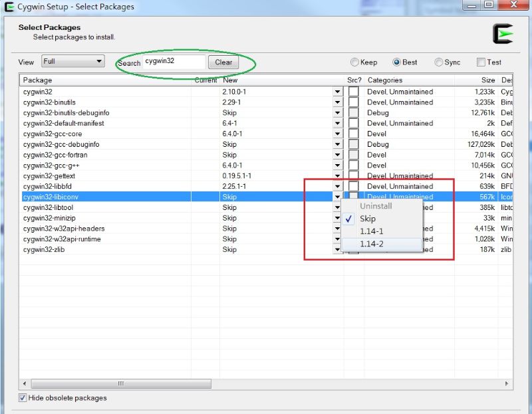Choose version 1.14-1 in the popup menu
The width and height of the screenshot is (532, 414).
click(x=382, y=231)
